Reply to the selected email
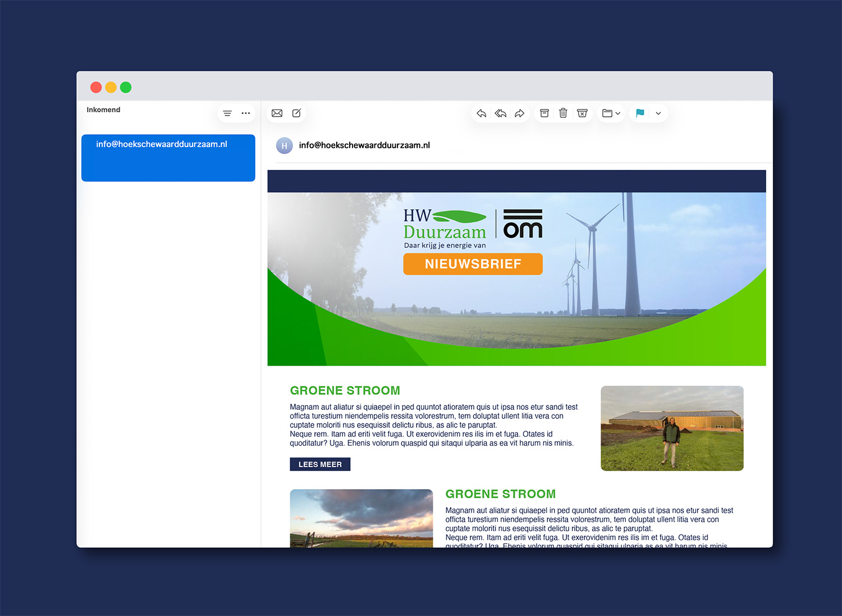This screenshot has width=842, height=616. coord(481,113)
